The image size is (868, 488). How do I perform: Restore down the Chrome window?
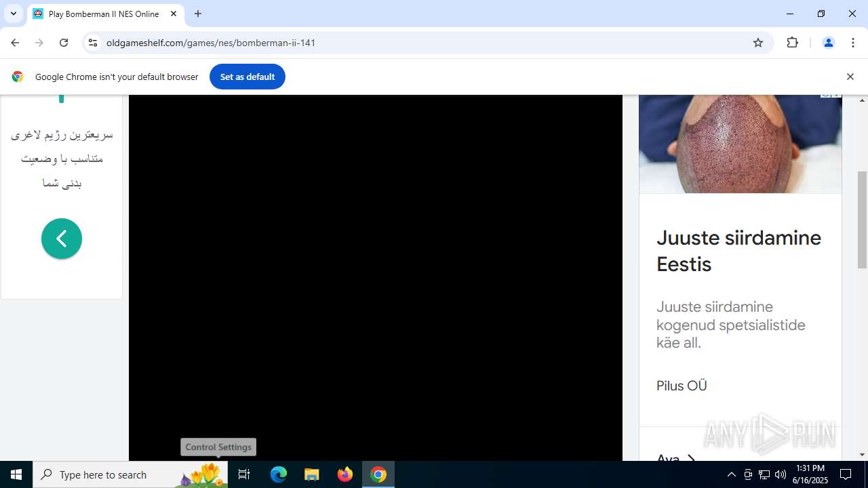coord(821,14)
